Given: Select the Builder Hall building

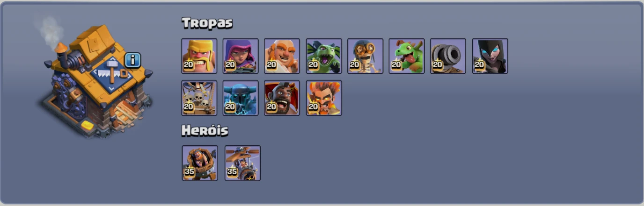Looking at the screenshot, I should [96, 82].
